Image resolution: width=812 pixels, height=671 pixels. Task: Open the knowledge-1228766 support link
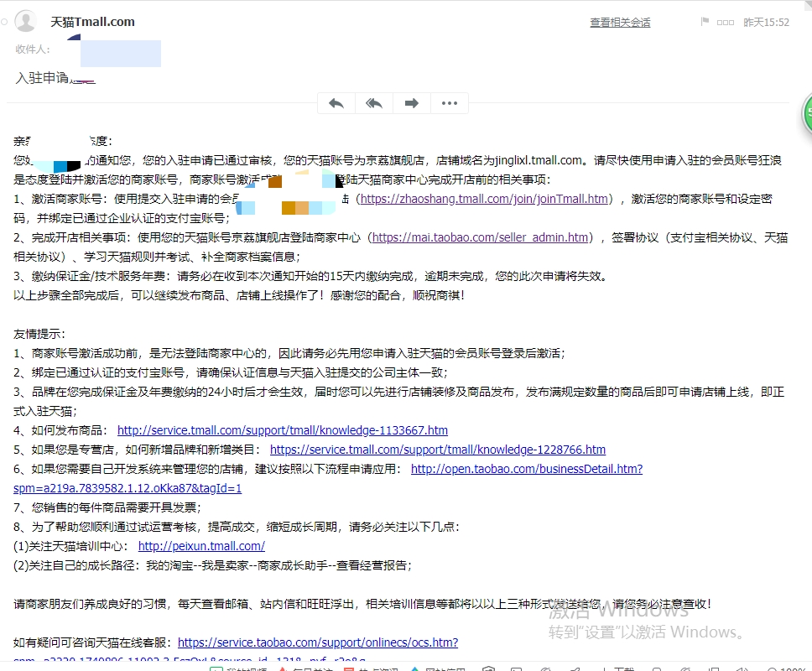tap(438, 450)
